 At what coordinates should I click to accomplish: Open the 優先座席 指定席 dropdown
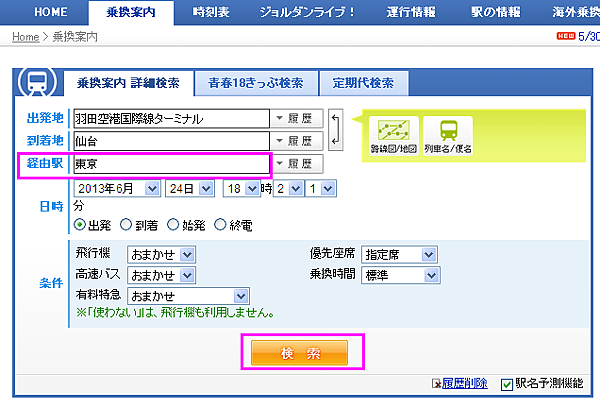click(x=399, y=255)
